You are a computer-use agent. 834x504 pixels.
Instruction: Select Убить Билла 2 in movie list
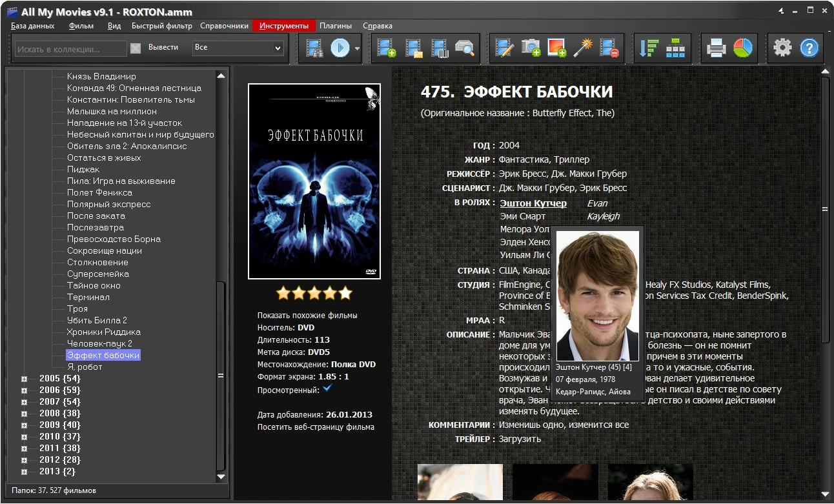click(97, 321)
